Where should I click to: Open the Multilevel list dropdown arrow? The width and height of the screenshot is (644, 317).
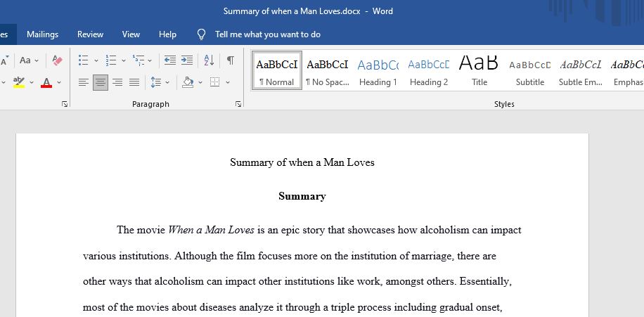point(150,60)
